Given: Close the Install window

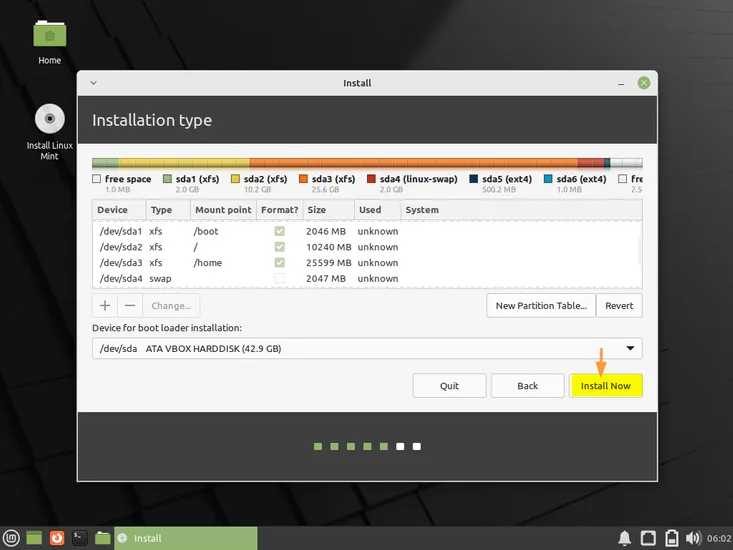Looking at the screenshot, I should click(x=644, y=83).
